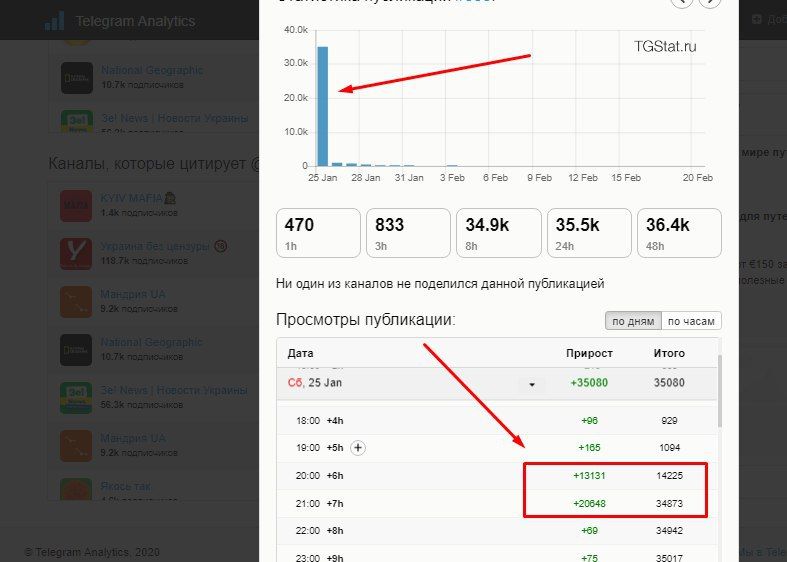Click the 34873 total at 21:00
The image size is (787, 562).
(x=669, y=503)
